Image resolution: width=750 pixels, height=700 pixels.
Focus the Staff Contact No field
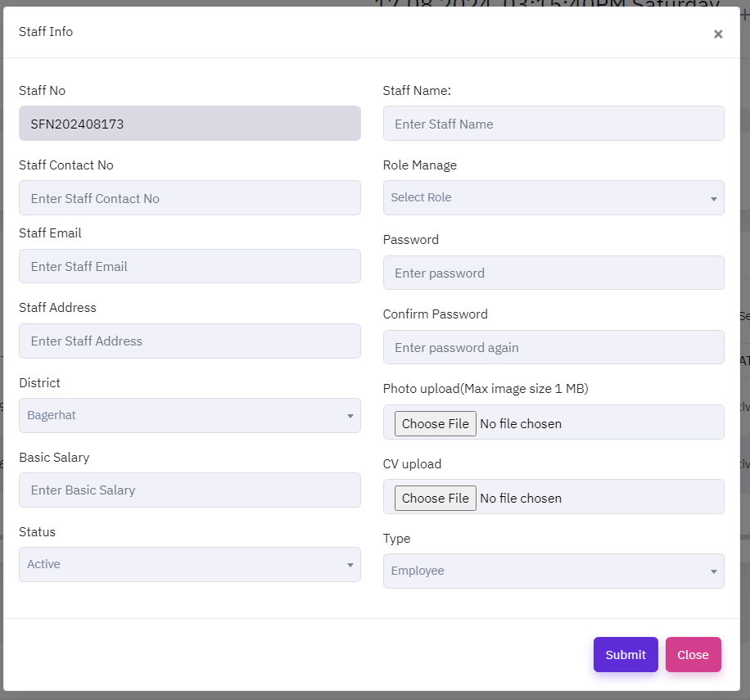[x=189, y=198]
